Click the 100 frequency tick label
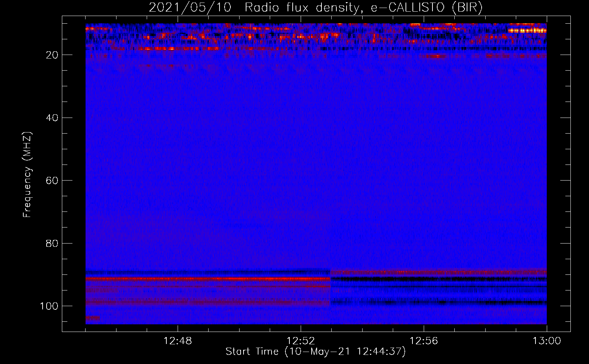Image resolution: width=589 pixels, height=364 pixels. (49, 306)
